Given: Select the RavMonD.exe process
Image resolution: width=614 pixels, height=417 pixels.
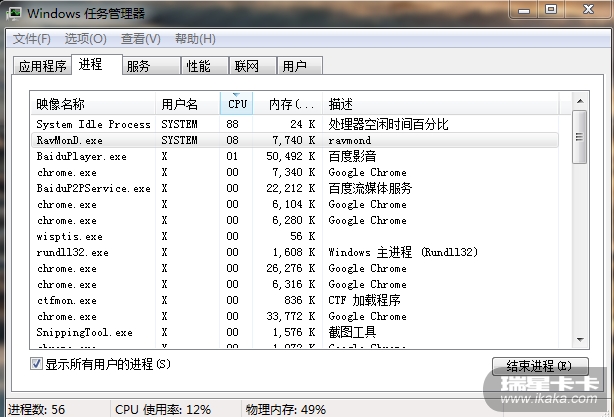Looking at the screenshot, I should click(294, 140).
